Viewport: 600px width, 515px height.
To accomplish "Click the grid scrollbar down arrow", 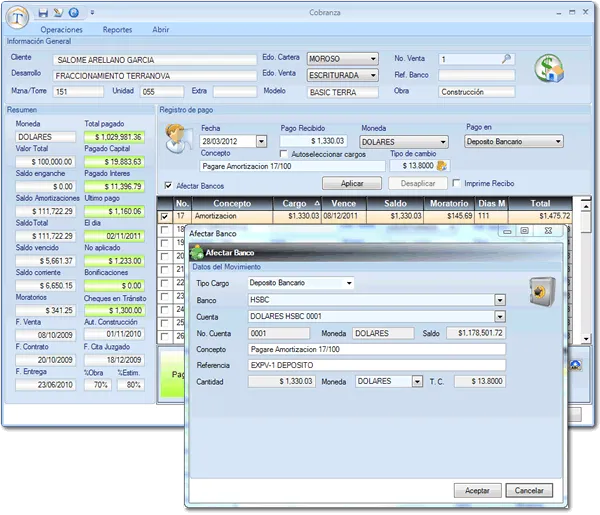I will (585, 339).
